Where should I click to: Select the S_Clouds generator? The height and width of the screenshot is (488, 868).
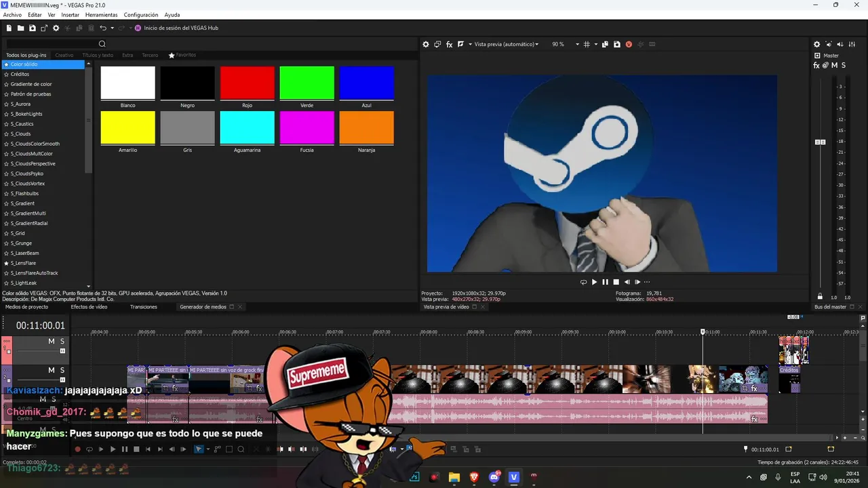click(21, 134)
